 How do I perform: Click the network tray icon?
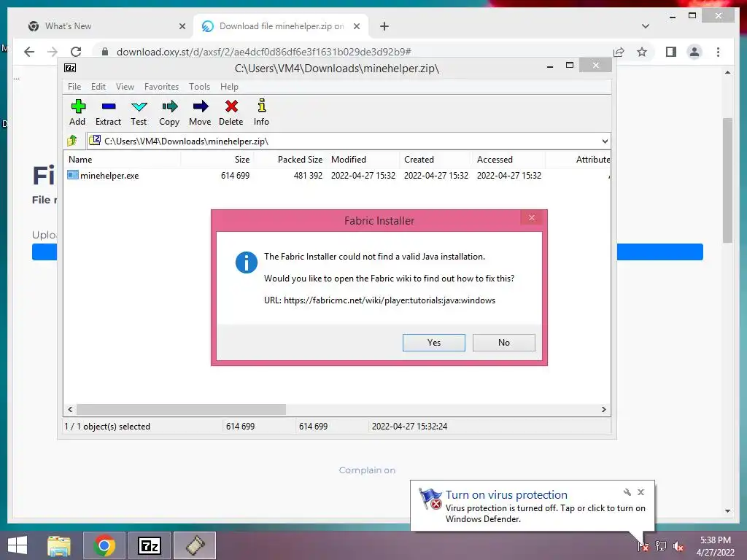pos(661,545)
